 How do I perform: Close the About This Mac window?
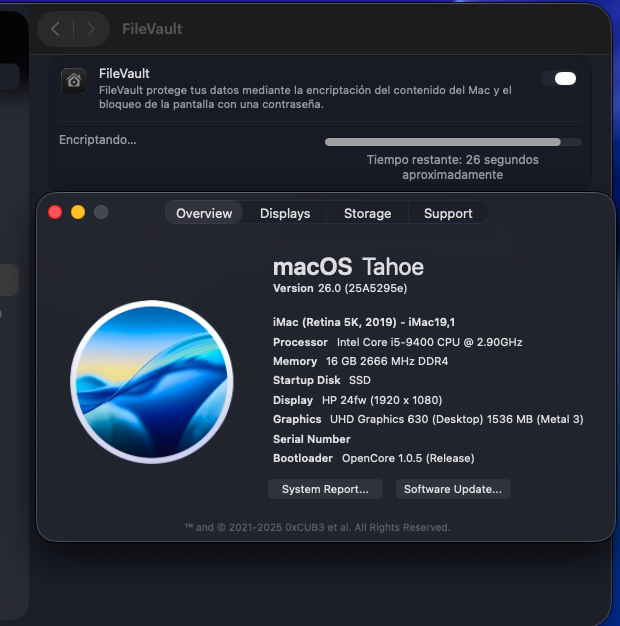[55, 212]
